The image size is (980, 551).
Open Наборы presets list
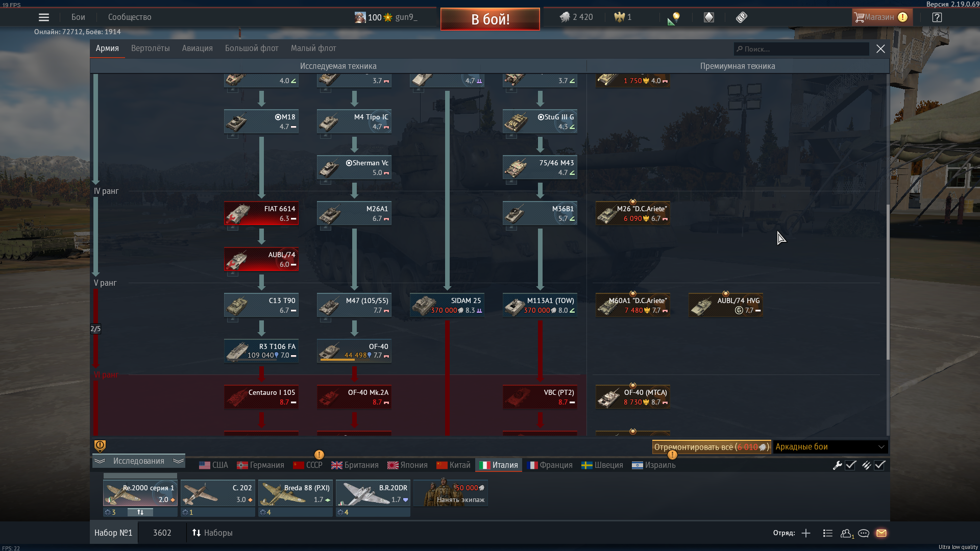(212, 533)
